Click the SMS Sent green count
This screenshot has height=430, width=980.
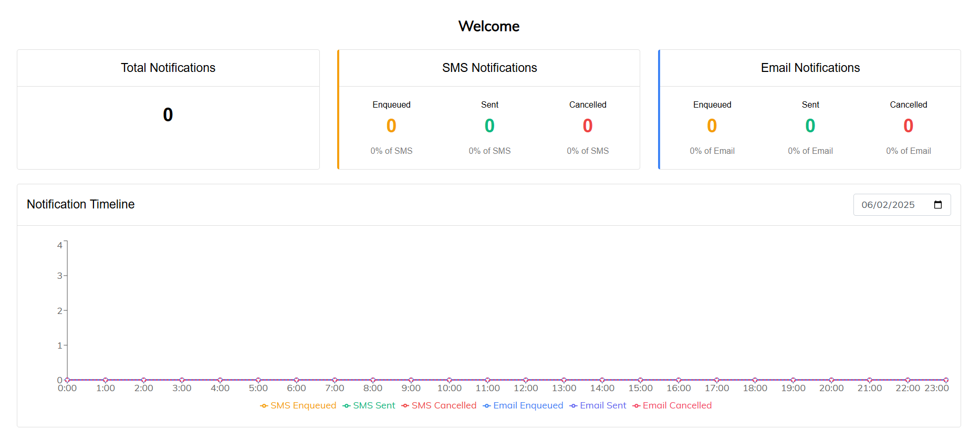489,126
